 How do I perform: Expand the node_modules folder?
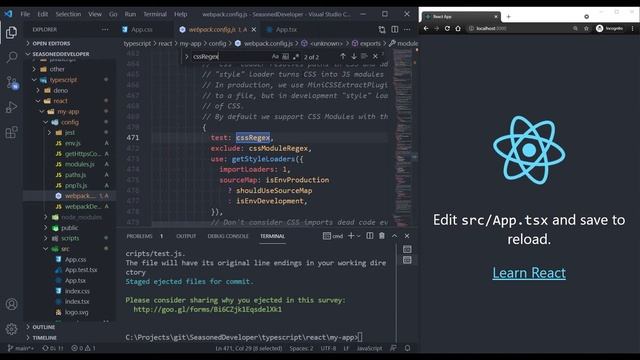(81, 217)
